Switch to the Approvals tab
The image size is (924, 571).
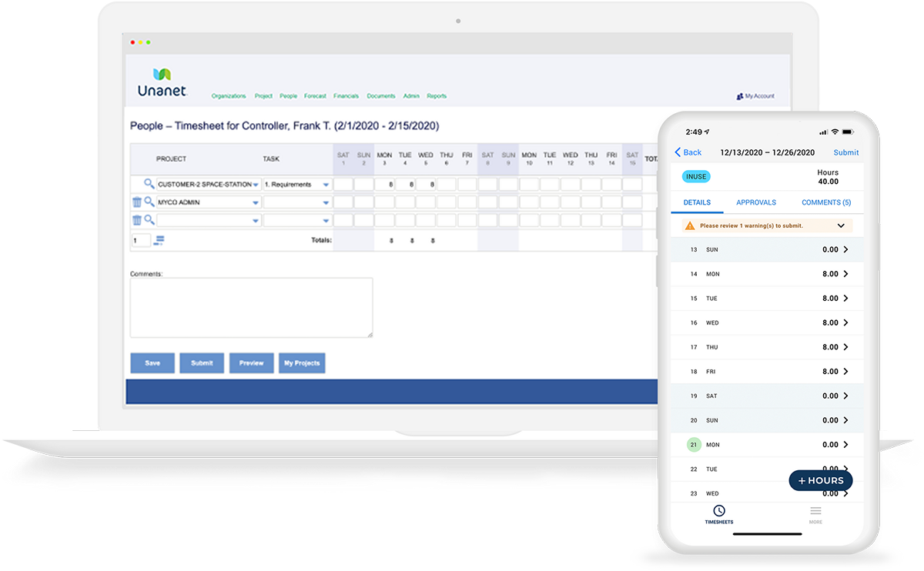point(755,202)
